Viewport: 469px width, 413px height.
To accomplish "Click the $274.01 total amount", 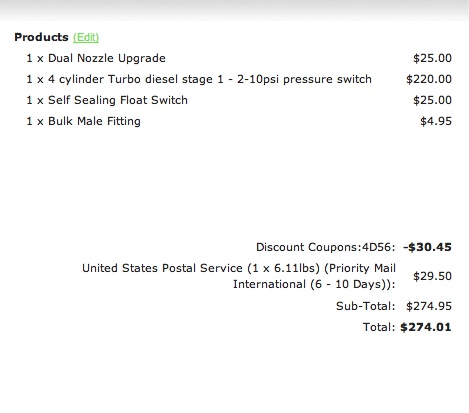I will (426, 327).
